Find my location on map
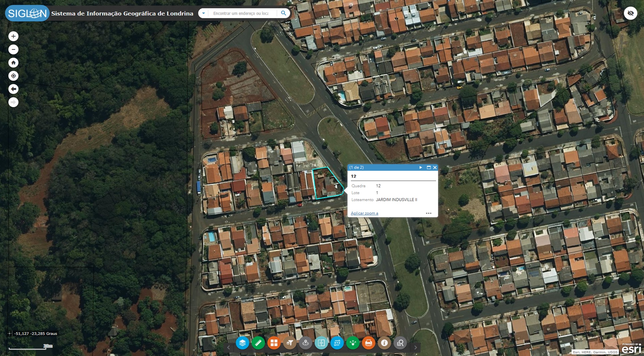Image resolution: width=644 pixels, height=356 pixels. click(13, 76)
